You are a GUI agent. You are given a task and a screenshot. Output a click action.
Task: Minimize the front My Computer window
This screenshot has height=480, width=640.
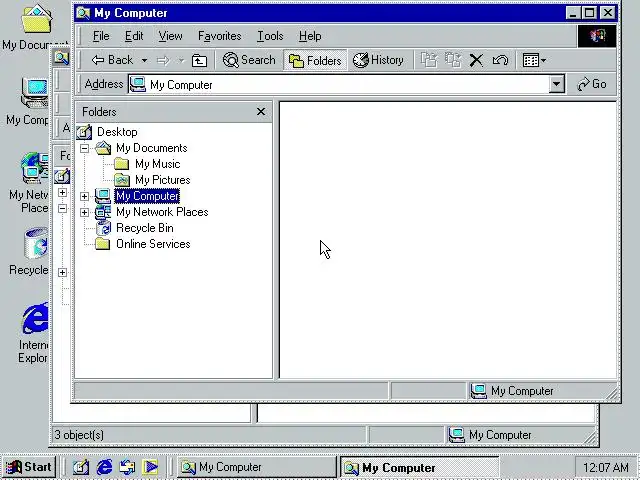573,13
